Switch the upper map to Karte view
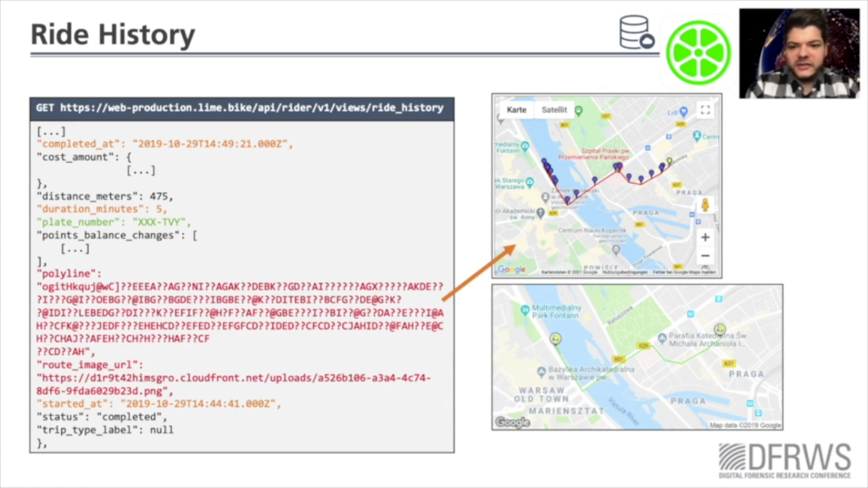The width and height of the screenshot is (868, 488). tap(516, 109)
